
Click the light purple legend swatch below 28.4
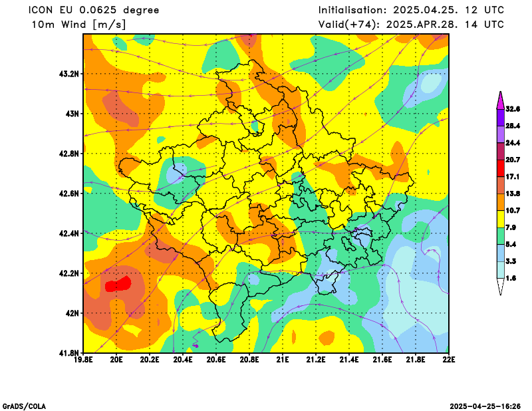(500, 134)
